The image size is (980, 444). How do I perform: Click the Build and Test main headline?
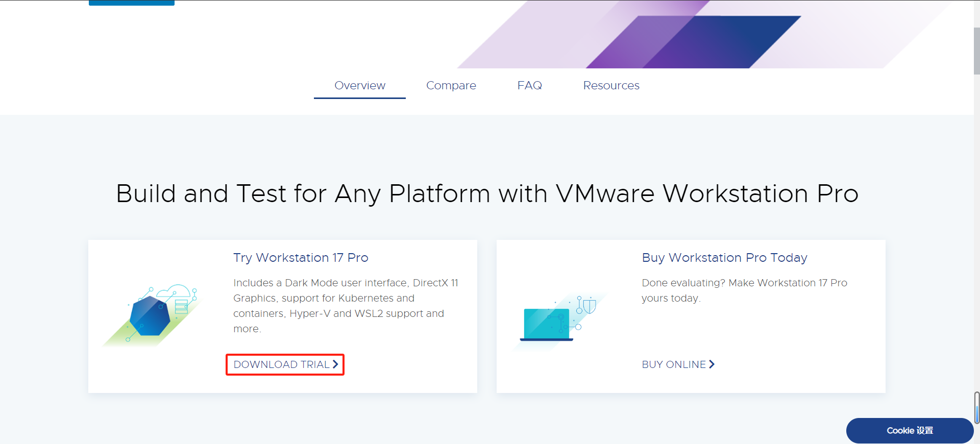pos(487,194)
